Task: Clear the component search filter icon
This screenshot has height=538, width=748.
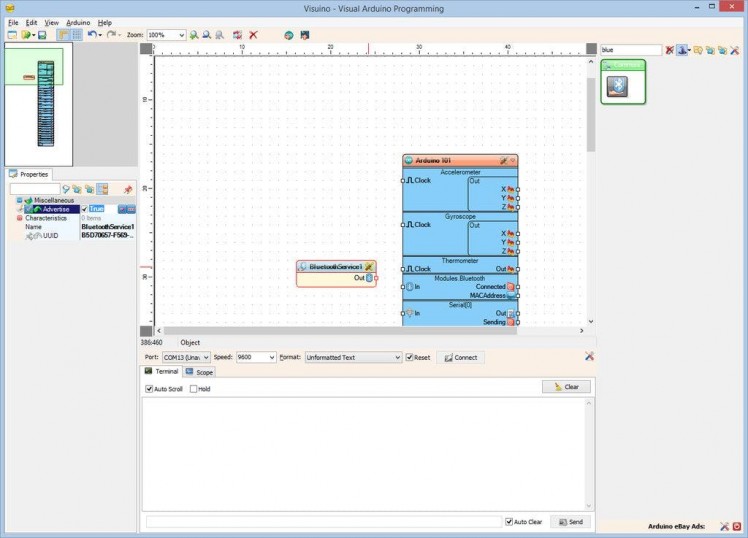Action: click(669, 50)
